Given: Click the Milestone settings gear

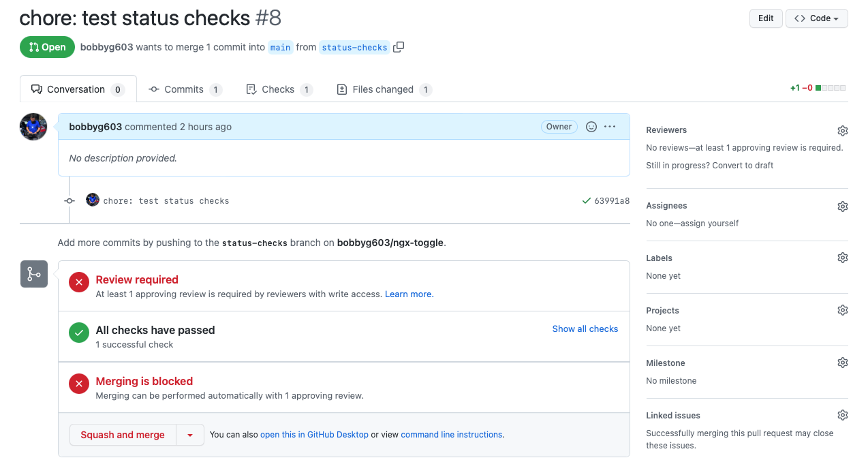Looking at the screenshot, I should (843, 362).
